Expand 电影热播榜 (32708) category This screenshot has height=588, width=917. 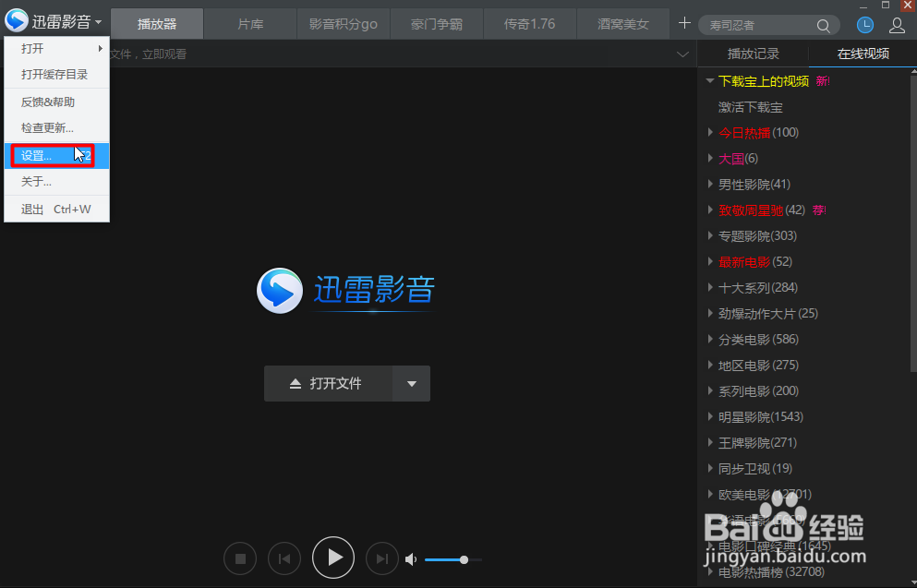tap(710, 571)
